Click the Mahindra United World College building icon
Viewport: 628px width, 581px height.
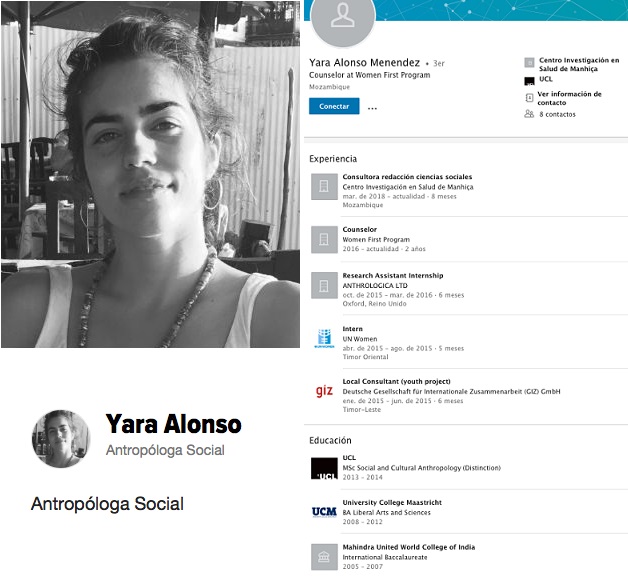[324, 557]
